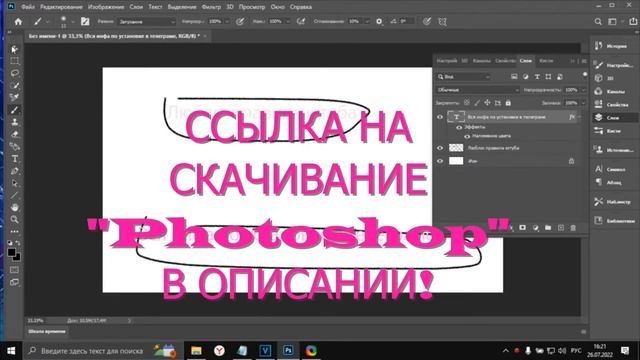The width and height of the screenshot is (640, 360).
Task: Select the Brush tool in left toolbar
Action: pos(14,110)
